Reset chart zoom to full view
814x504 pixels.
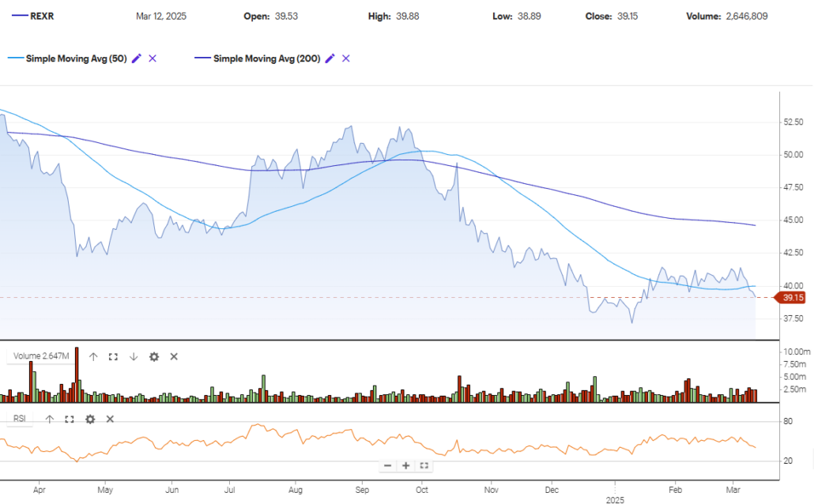pos(424,465)
